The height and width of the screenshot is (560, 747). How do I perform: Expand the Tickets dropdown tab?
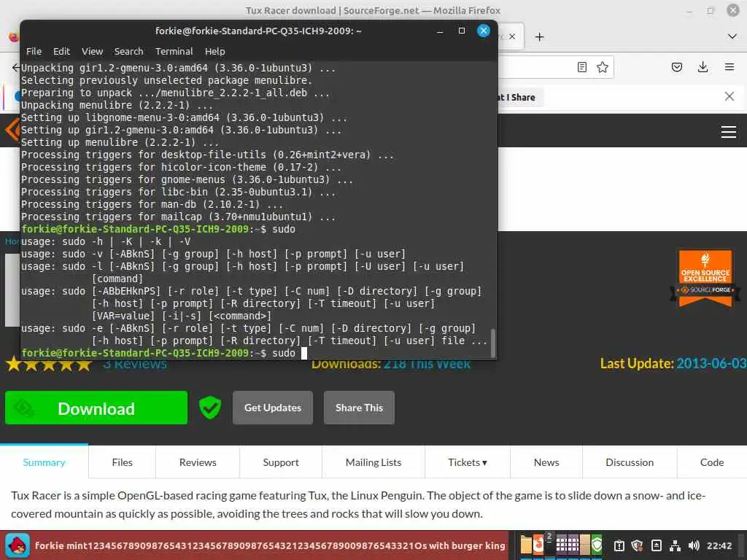(x=468, y=462)
